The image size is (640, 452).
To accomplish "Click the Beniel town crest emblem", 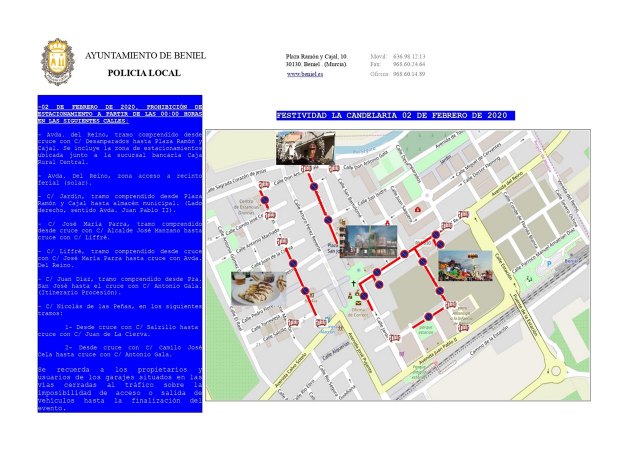I will pos(56,62).
